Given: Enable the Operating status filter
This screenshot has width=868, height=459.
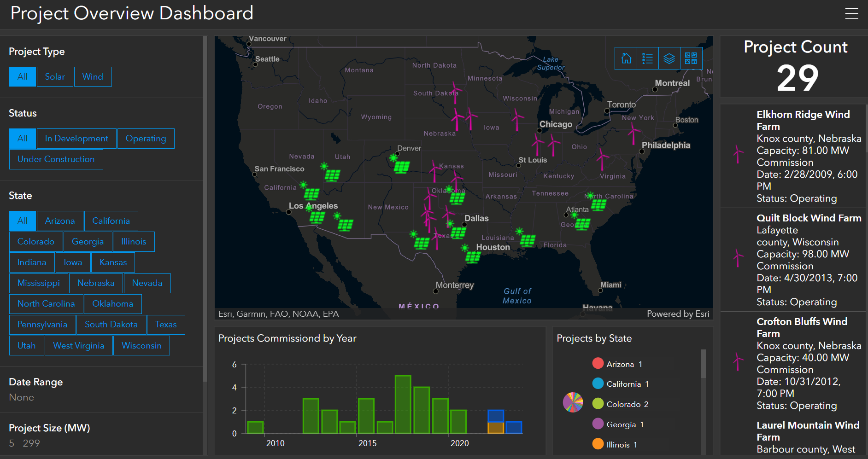Looking at the screenshot, I should point(146,139).
